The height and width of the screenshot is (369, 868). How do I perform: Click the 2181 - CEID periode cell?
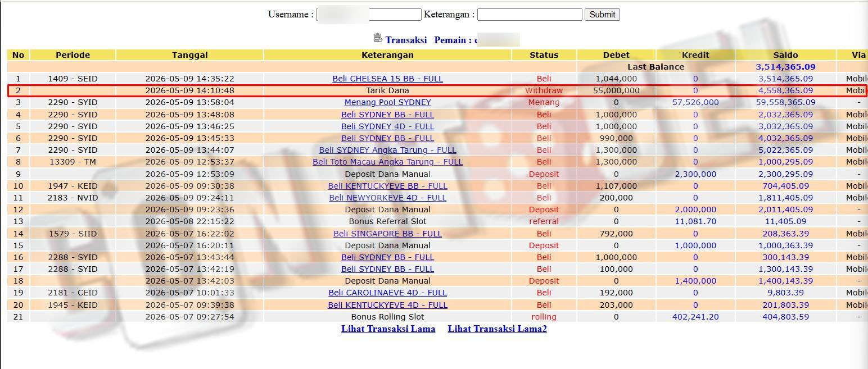[x=73, y=293]
